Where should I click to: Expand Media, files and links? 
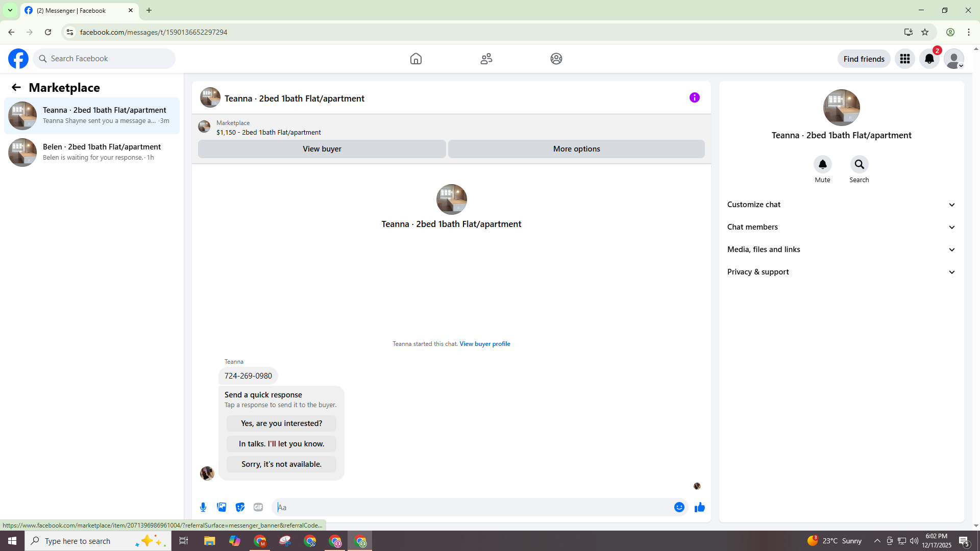(841, 249)
